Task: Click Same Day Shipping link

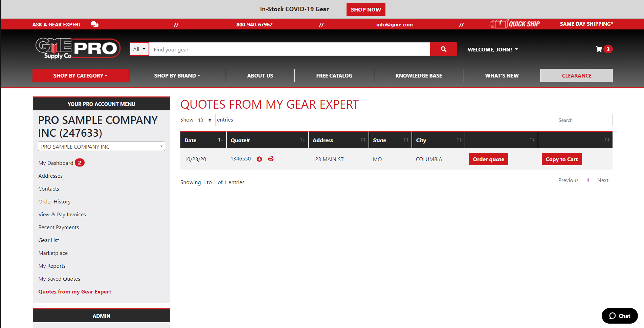Action: click(x=586, y=24)
